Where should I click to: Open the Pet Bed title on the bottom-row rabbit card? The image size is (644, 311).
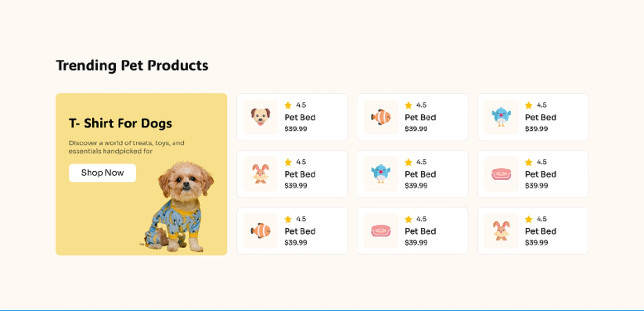541,231
